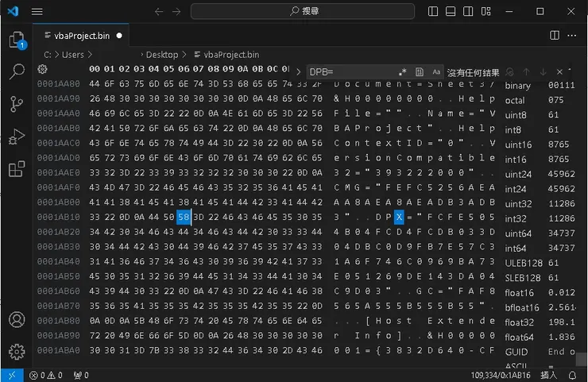
Task: Open remote window indicator in status bar
Action: (x=12, y=376)
